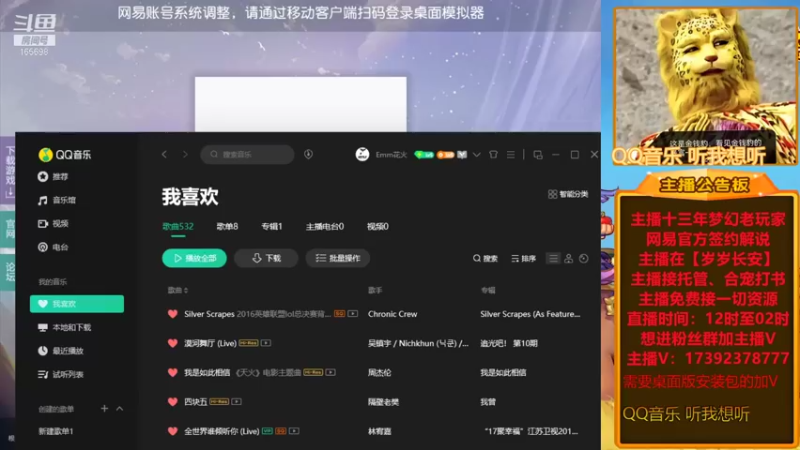Click Hi-Res badge on 四块五
800x450 pixels.
(x=219, y=402)
